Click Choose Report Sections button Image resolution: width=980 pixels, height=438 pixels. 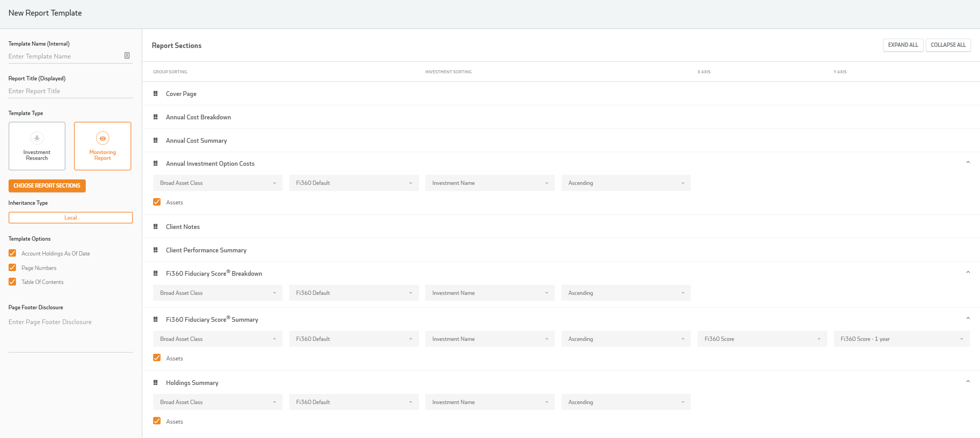coord(47,186)
